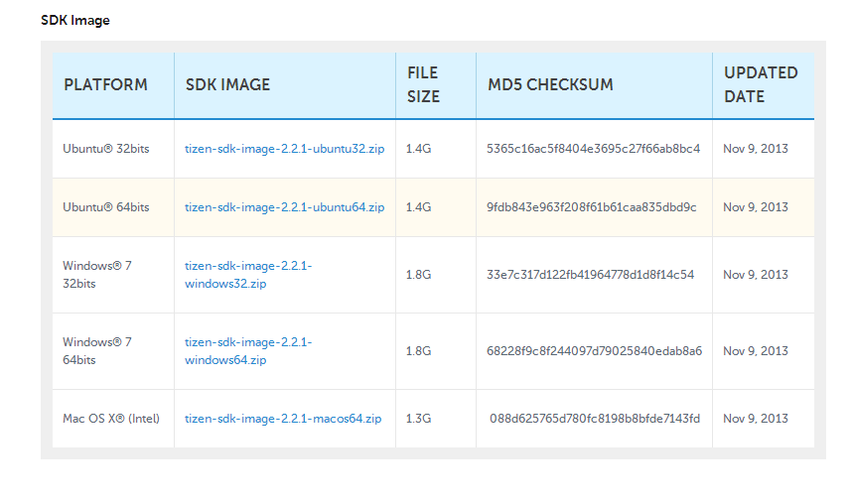Open tizen-sdk-image-2.2.1-ubuntu32.zip download link

coord(284,149)
